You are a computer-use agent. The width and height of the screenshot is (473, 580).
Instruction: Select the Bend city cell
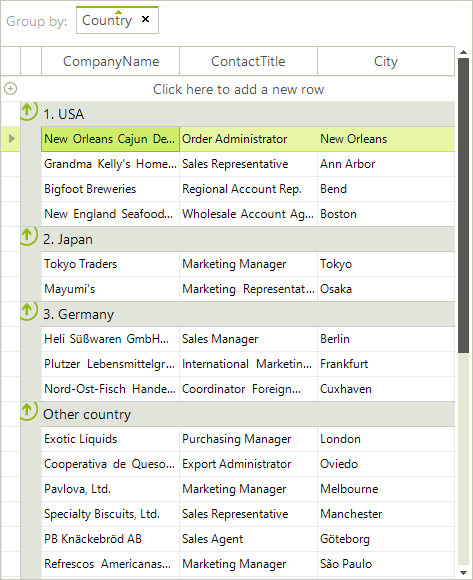click(x=386, y=189)
